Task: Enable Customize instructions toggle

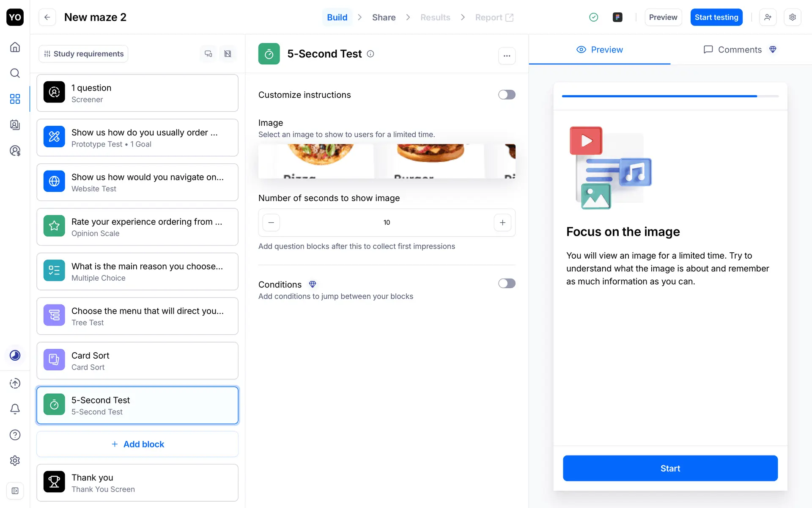Action: [x=506, y=95]
